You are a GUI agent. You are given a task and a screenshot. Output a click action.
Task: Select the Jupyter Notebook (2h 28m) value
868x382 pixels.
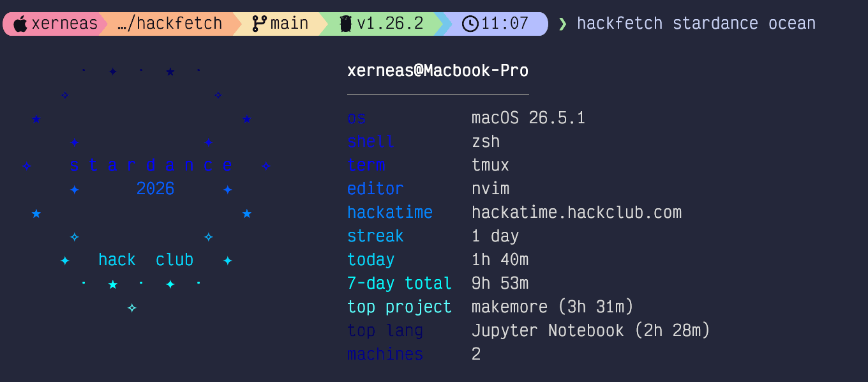click(591, 331)
